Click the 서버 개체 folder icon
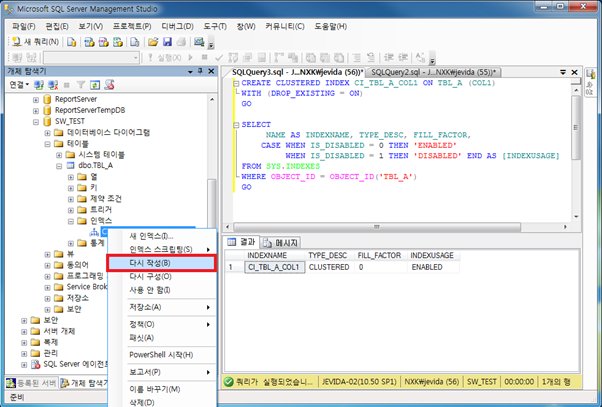This screenshot has width=602, height=407. pyautogui.click(x=35, y=331)
